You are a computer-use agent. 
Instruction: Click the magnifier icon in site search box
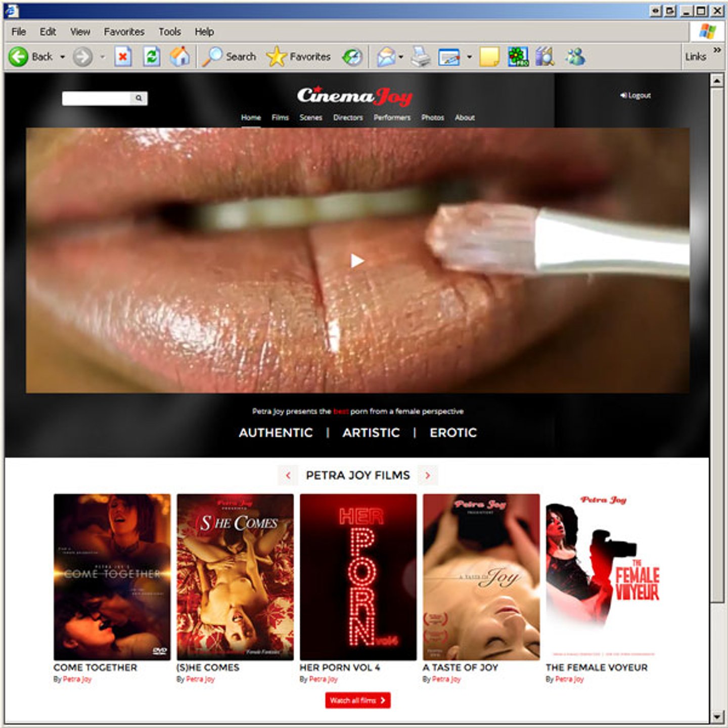139,98
